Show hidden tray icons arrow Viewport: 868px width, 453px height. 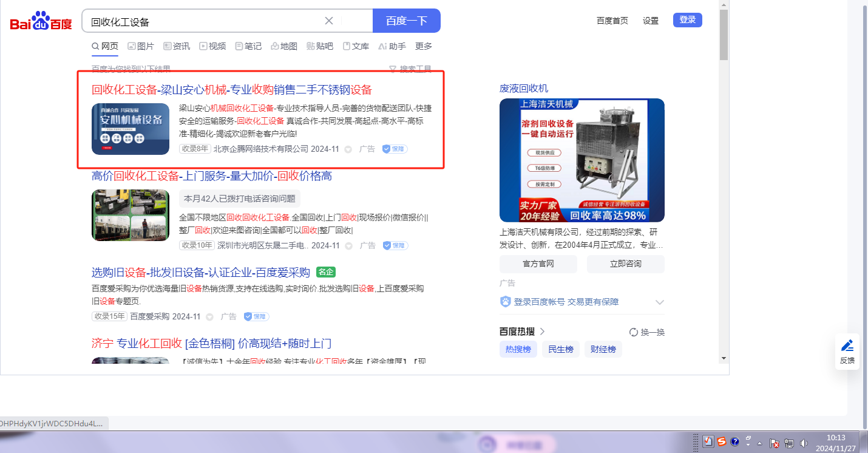point(759,443)
